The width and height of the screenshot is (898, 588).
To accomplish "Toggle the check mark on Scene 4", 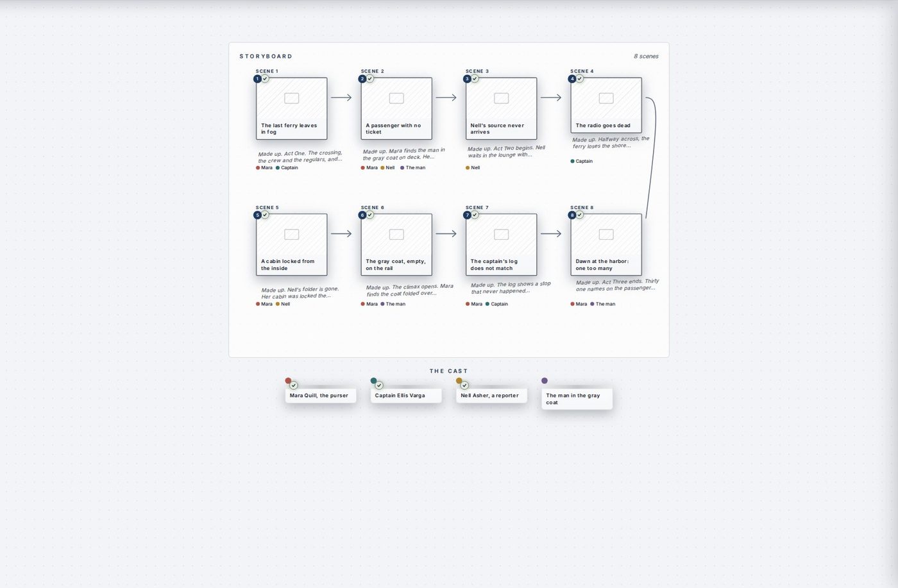I will pos(579,79).
